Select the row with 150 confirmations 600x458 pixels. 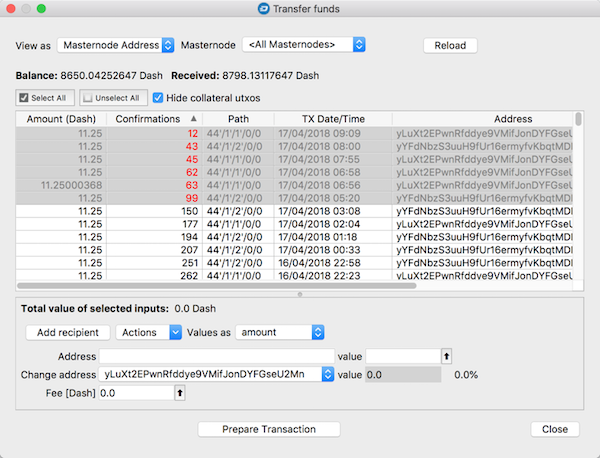pyautogui.click(x=294, y=211)
